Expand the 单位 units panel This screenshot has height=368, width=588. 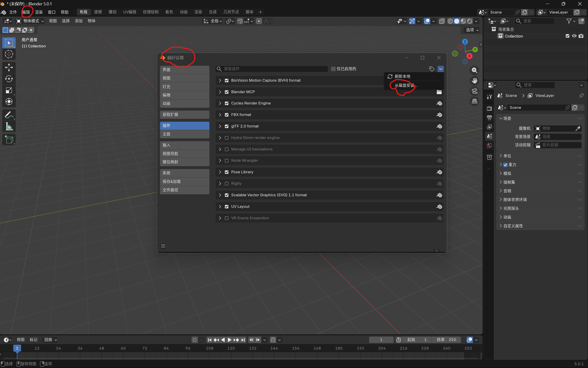click(540, 156)
